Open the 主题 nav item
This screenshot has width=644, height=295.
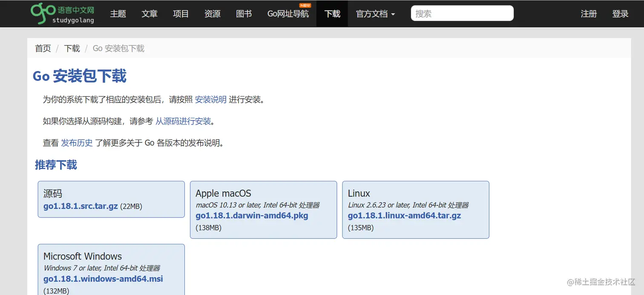click(x=118, y=14)
